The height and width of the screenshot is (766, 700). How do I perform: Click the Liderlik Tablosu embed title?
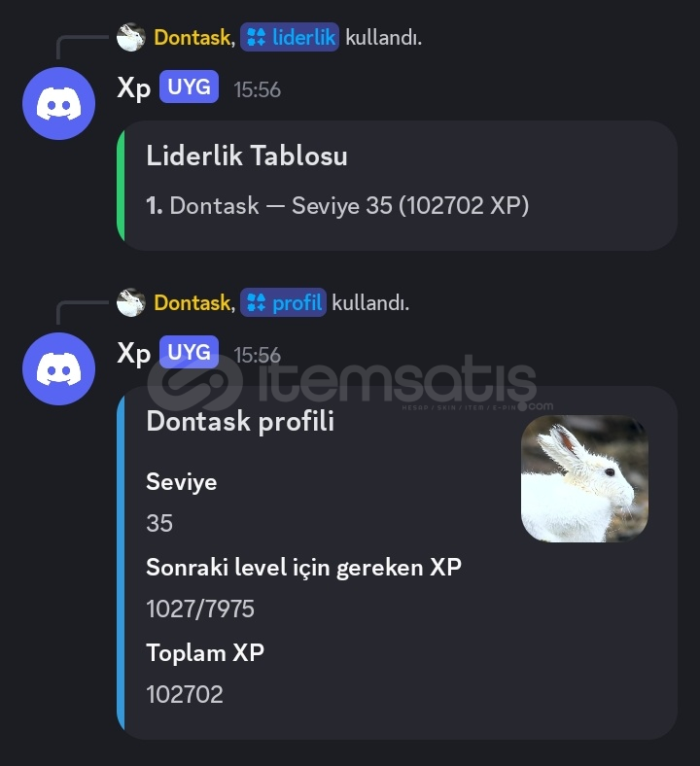247,156
